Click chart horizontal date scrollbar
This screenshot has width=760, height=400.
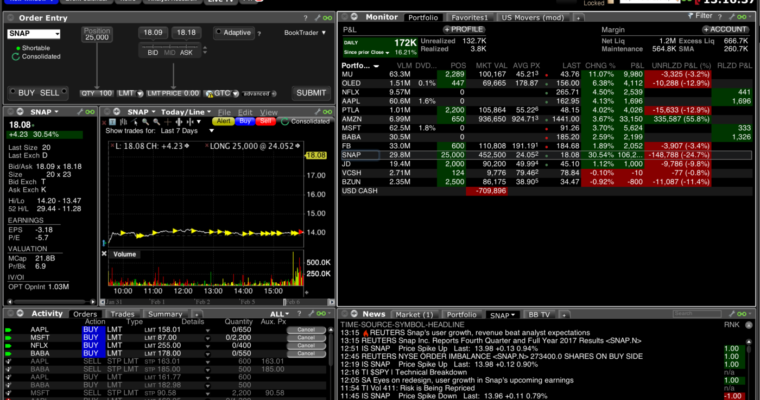pos(217,302)
